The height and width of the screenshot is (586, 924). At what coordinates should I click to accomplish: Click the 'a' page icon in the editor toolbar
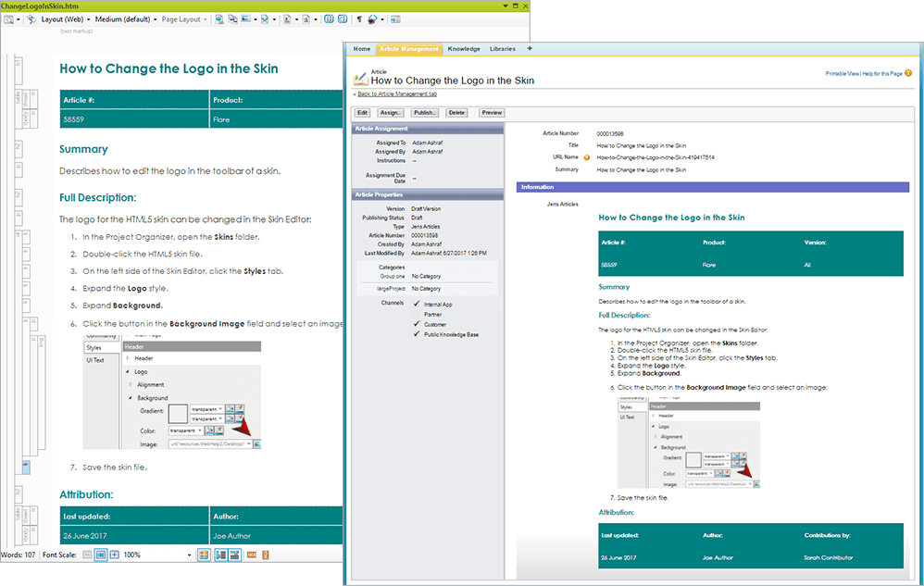coord(306,19)
